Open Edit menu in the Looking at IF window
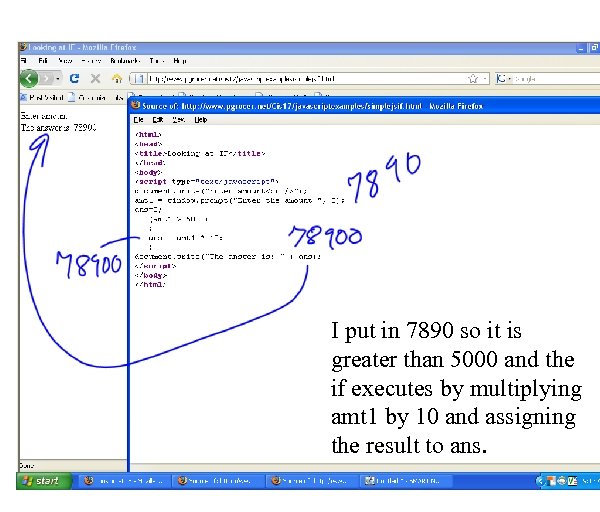 coord(43,60)
